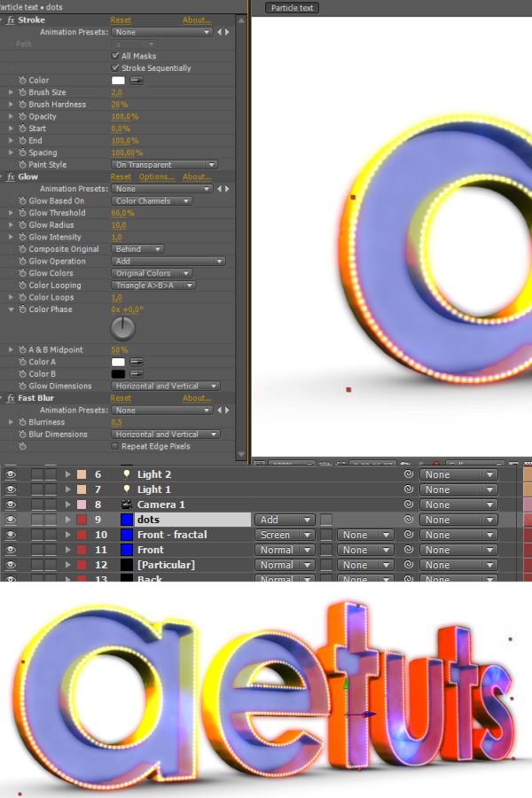
Task: Click the stopwatch for Stroke Color
Action: (x=22, y=81)
